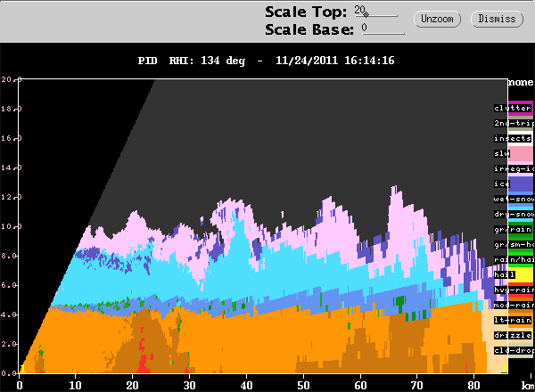Click the purple ice color swatch

tap(521, 184)
